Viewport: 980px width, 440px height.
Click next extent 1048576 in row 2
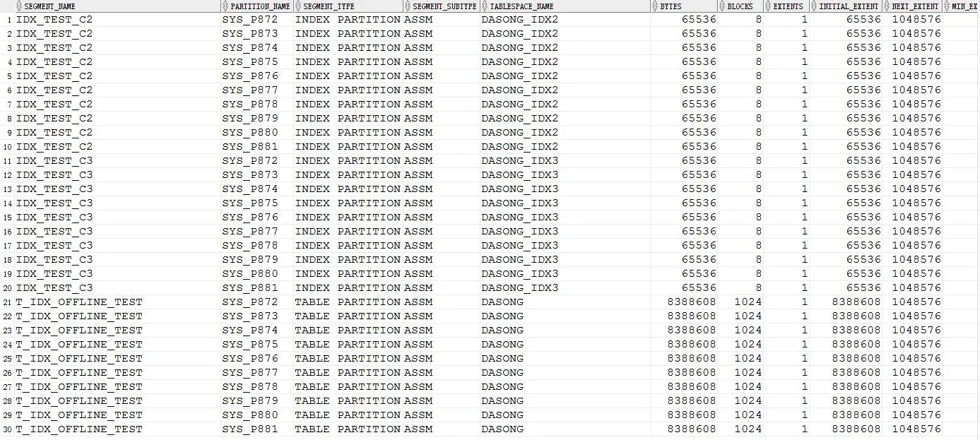[x=916, y=33]
